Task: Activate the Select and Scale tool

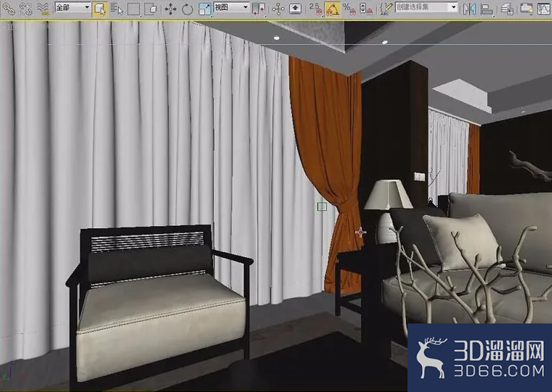Action: 204,9
